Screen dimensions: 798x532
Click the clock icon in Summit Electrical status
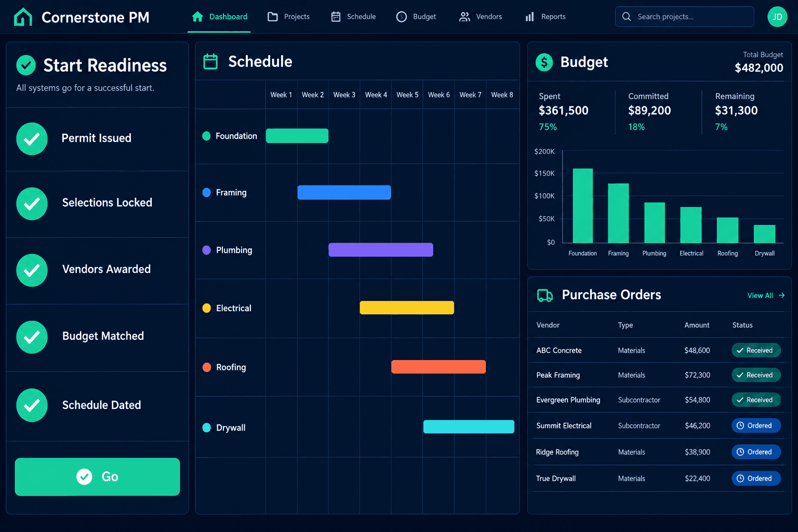(x=740, y=425)
